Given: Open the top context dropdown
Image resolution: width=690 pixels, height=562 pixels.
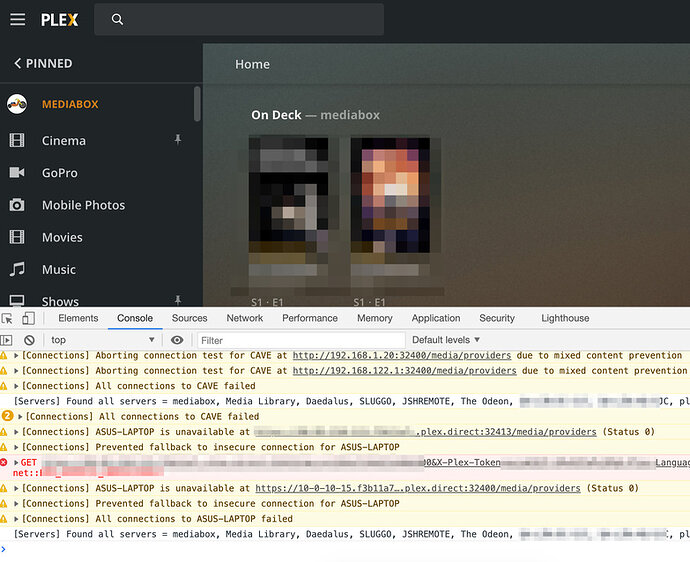Looking at the screenshot, I should pos(103,340).
